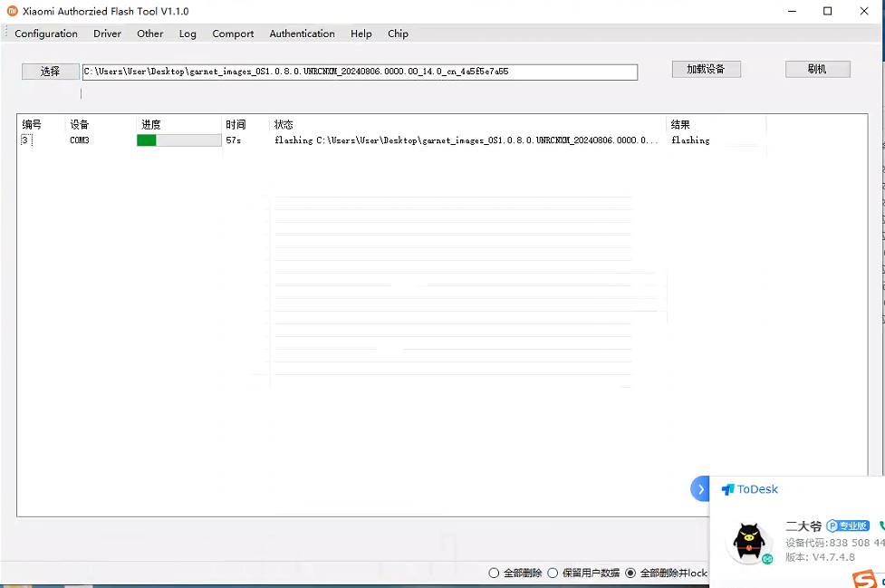885x588 pixels.
Task: Click the 选择 browse button
Action: coord(50,72)
